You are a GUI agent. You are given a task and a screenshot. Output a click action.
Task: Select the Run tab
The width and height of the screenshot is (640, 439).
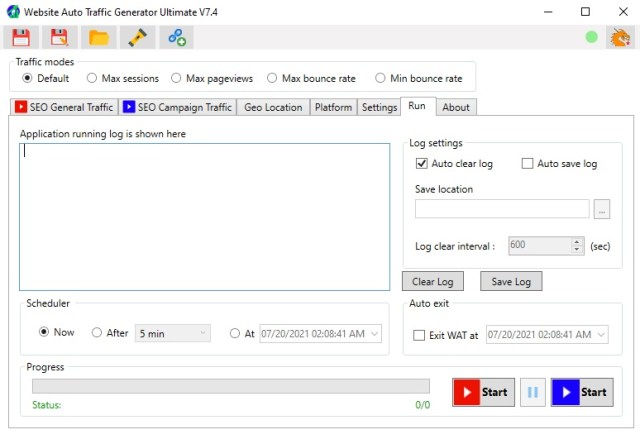pos(418,106)
